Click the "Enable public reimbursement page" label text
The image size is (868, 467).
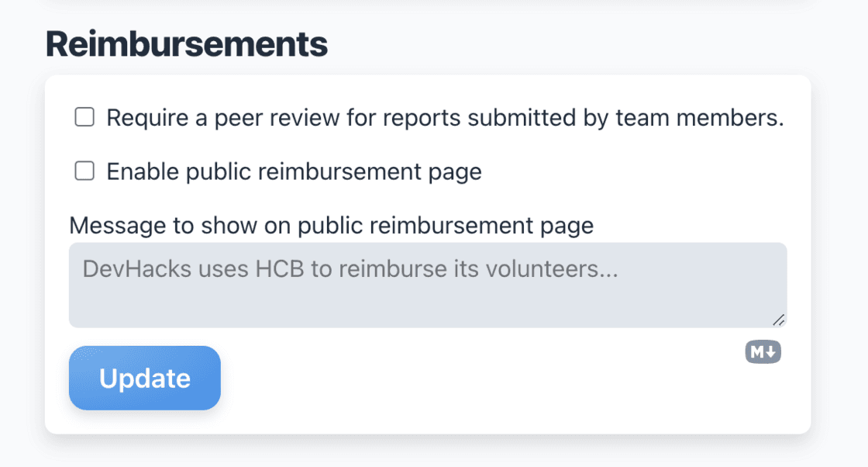[x=294, y=171]
